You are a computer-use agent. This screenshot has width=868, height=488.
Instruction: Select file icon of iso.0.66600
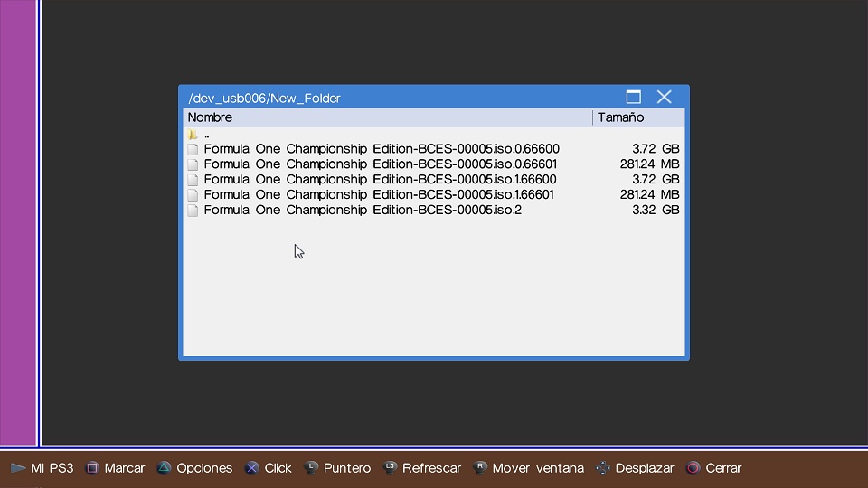[x=192, y=149]
